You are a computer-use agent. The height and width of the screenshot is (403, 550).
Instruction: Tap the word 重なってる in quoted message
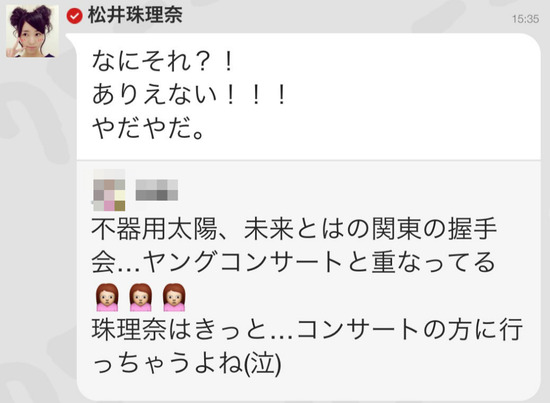(x=433, y=262)
